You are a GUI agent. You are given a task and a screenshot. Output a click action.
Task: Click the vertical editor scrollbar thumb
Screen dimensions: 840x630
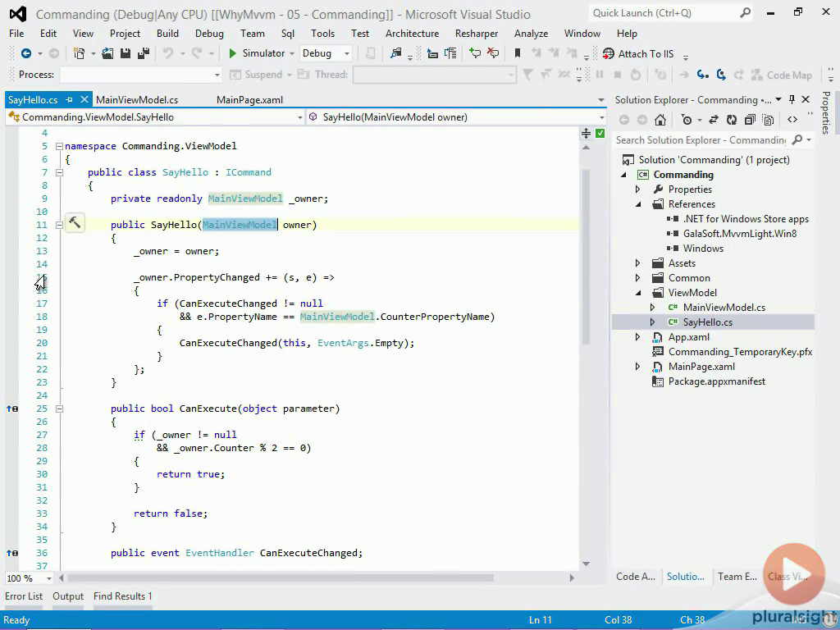[x=586, y=257]
